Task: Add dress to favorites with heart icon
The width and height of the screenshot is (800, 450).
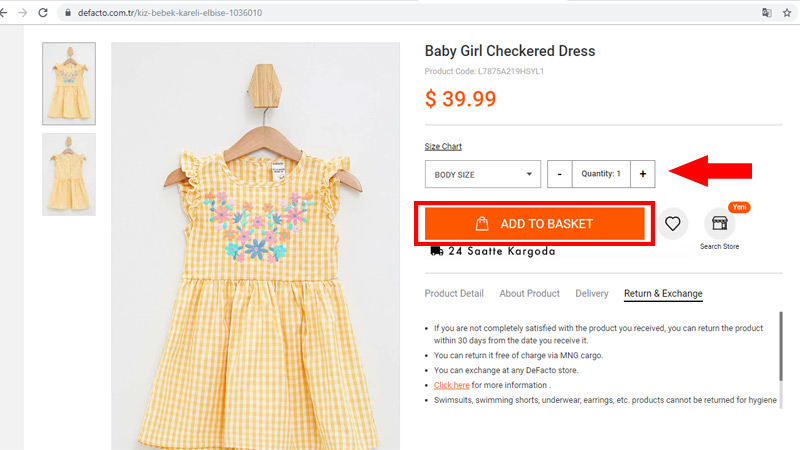Action: click(x=672, y=223)
